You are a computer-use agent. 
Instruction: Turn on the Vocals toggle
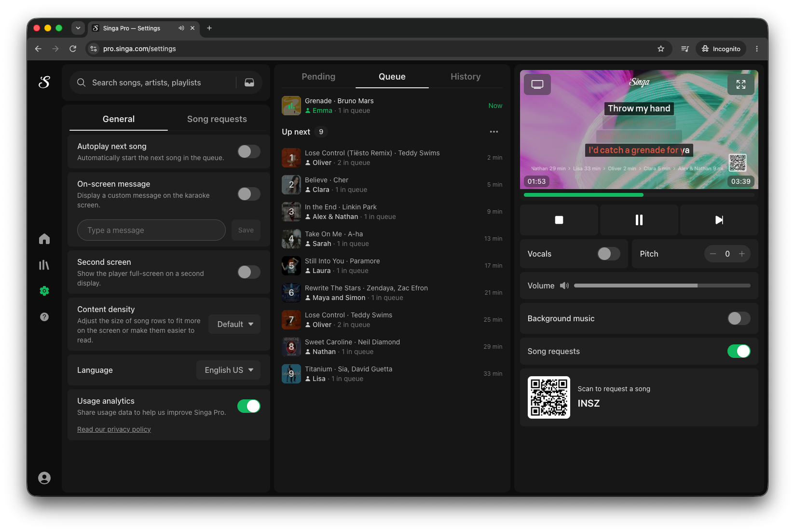tap(609, 254)
